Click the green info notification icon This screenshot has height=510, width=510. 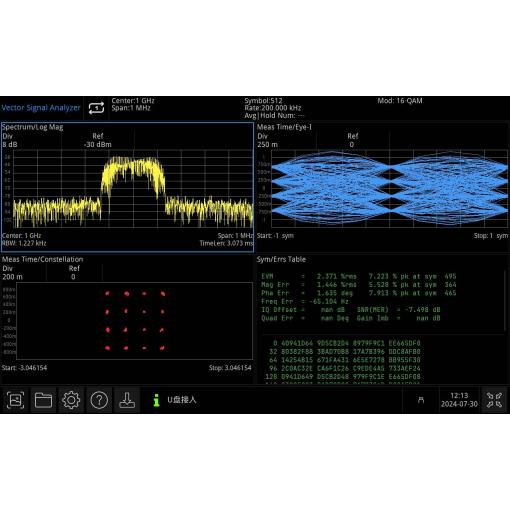156,400
